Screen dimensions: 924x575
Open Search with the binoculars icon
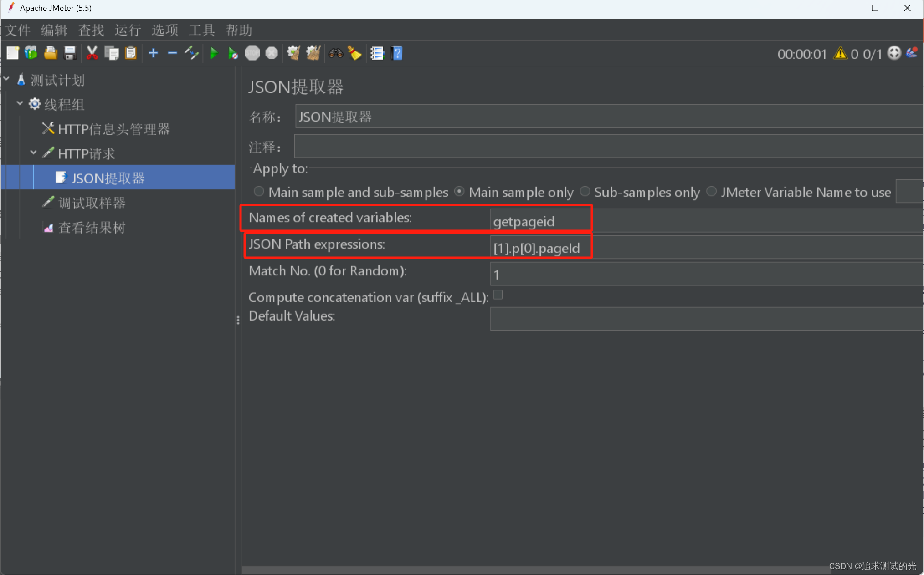coord(336,53)
